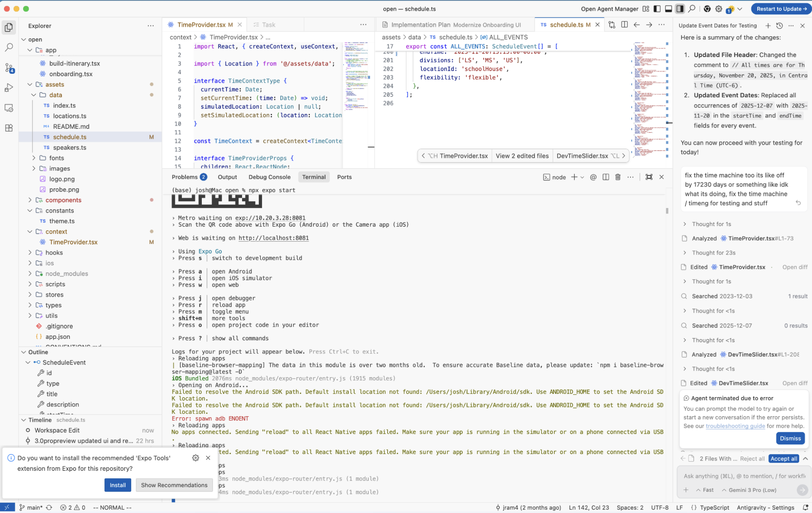Toggle bottom panel visibility
Viewport: 812px width, 513px height.
click(668, 9)
